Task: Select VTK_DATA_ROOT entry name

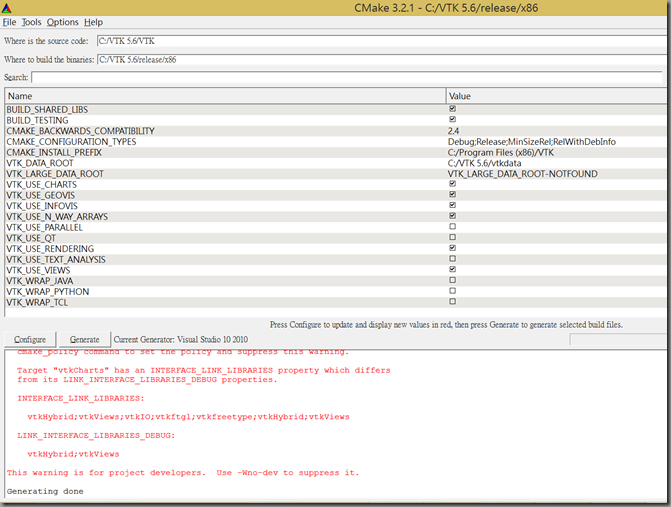Action: pos(40,163)
